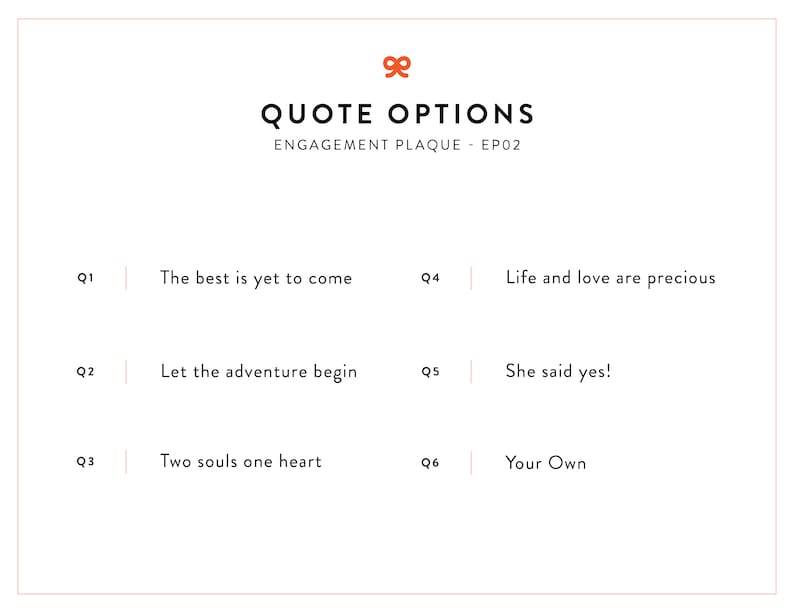Select the Q3 label
The height and width of the screenshot is (613, 794).
pos(85,462)
